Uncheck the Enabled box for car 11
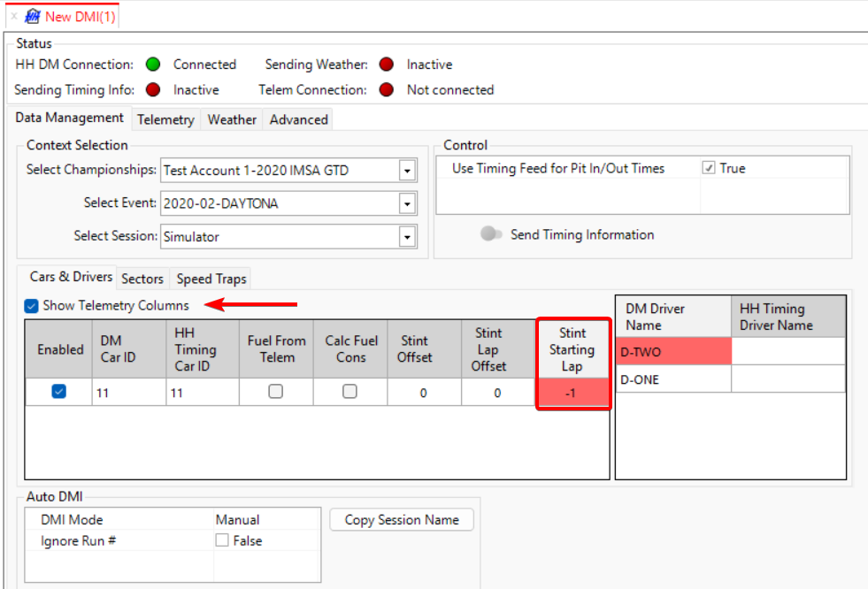The height and width of the screenshot is (589, 868). point(59,392)
